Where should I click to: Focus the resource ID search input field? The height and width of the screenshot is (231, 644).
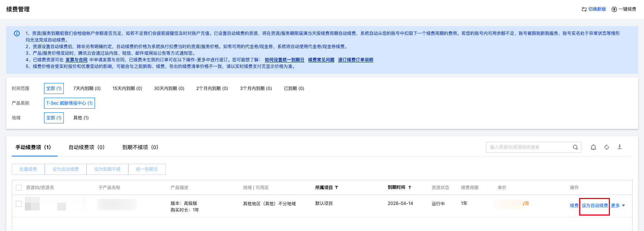point(530,147)
